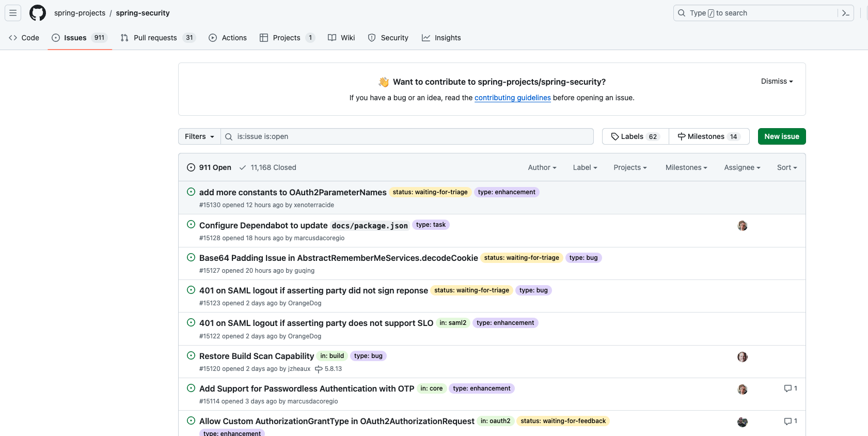Show 911 Open issues
The width and height of the screenshot is (868, 436).
click(209, 167)
